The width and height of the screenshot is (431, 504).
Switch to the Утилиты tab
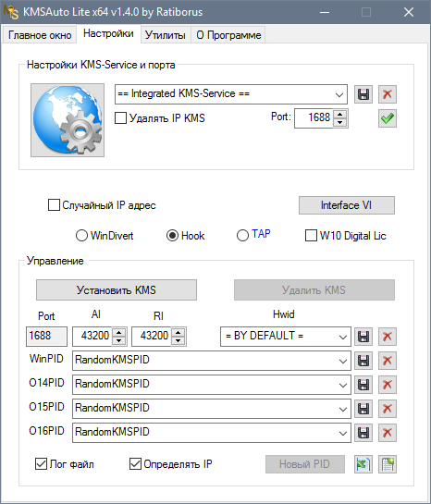coord(166,35)
